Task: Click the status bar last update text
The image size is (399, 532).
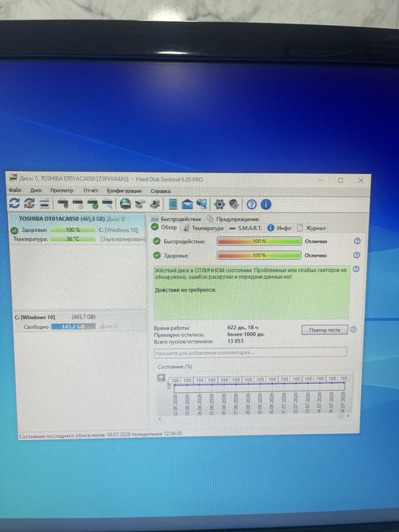Action: coord(100,434)
